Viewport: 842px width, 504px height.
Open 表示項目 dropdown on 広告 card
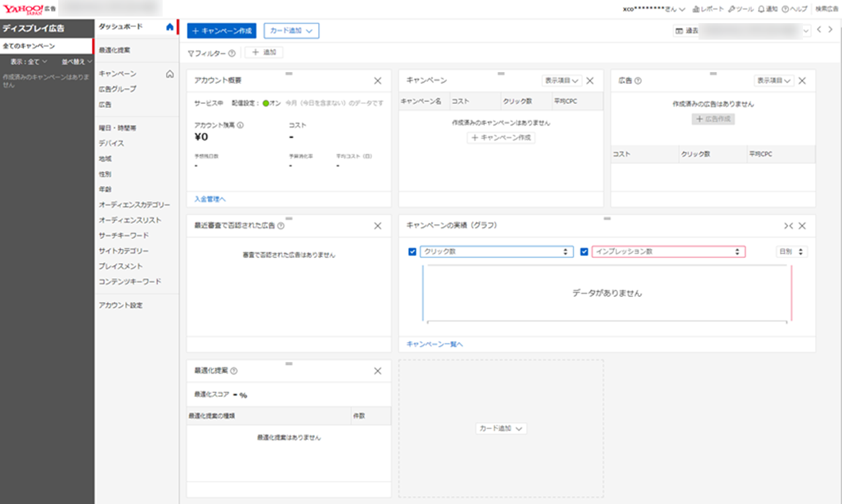coord(773,81)
